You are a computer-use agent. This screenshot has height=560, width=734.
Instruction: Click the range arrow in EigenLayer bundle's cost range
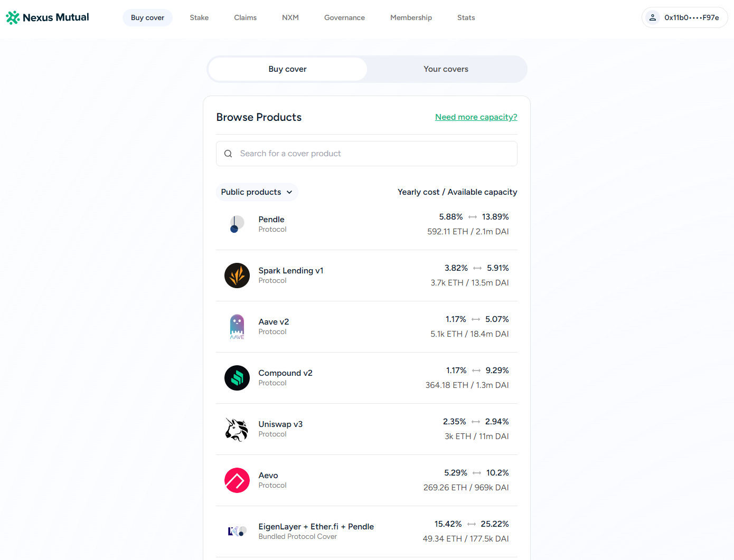[472, 524]
